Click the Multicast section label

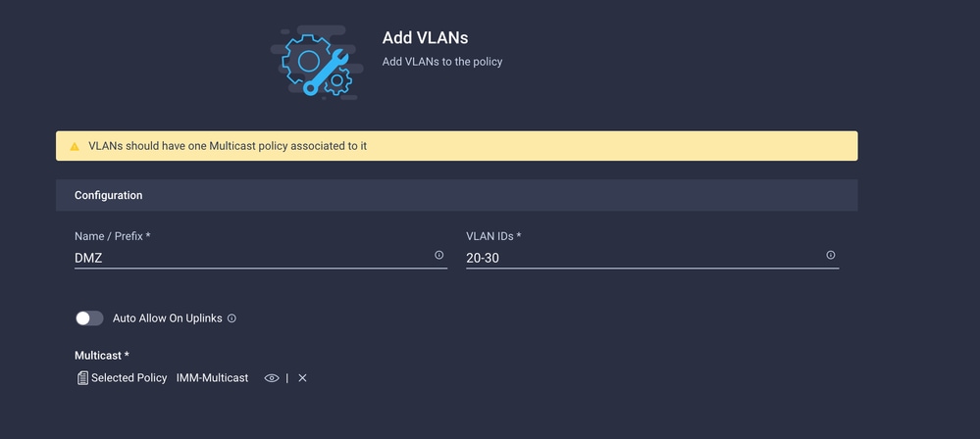(102, 356)
